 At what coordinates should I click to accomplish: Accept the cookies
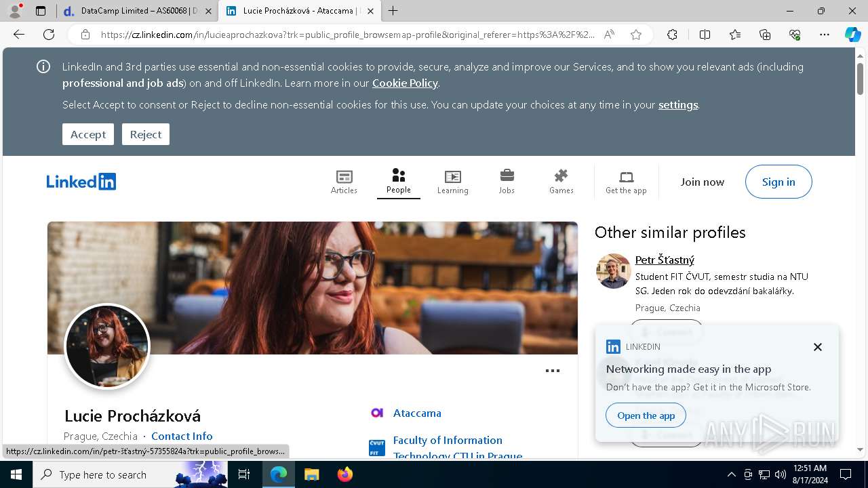88,134
